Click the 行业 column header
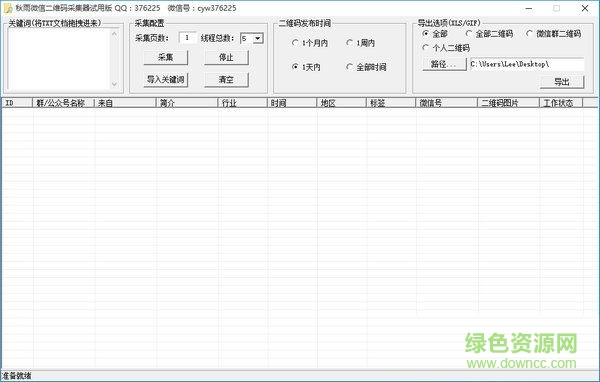The height and width of the screenshot is (382, 600). (243, 103)
